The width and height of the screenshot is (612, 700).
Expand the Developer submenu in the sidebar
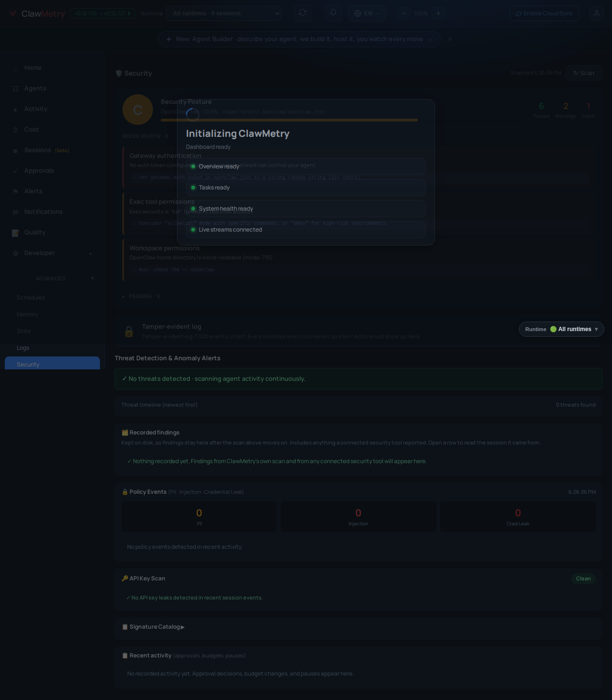click(x=90, y=253)
